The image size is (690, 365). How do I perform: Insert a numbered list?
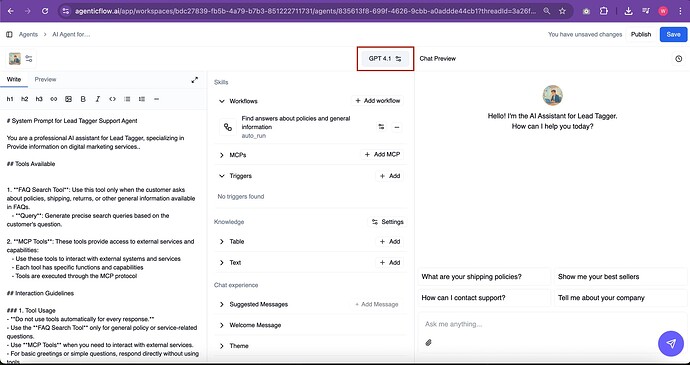click(142, 99)
